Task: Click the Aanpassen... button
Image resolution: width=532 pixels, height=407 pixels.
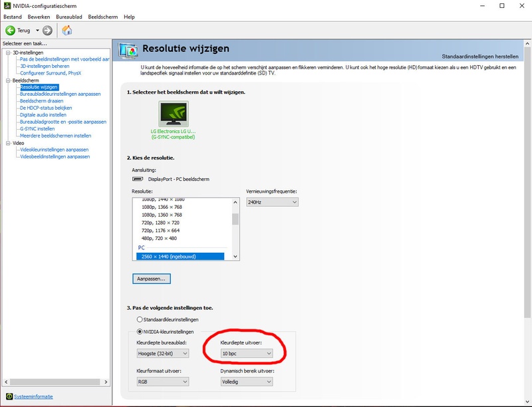Action: pyautogui.click(x=152, y=279)
